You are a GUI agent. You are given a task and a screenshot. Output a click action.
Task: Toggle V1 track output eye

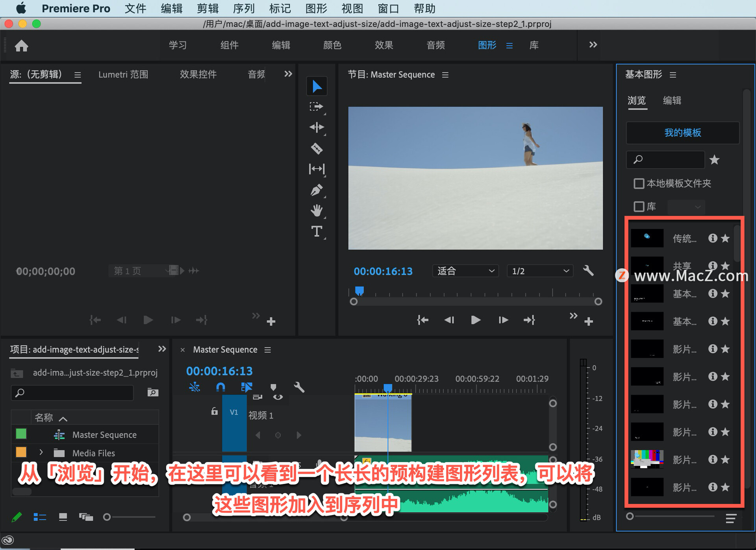(278, 397)
